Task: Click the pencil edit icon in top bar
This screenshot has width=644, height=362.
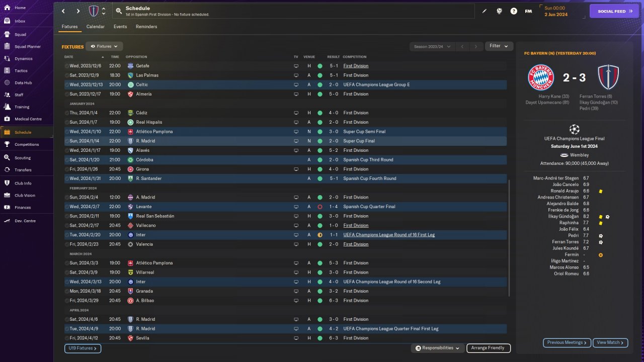Action: coord(485,11)
